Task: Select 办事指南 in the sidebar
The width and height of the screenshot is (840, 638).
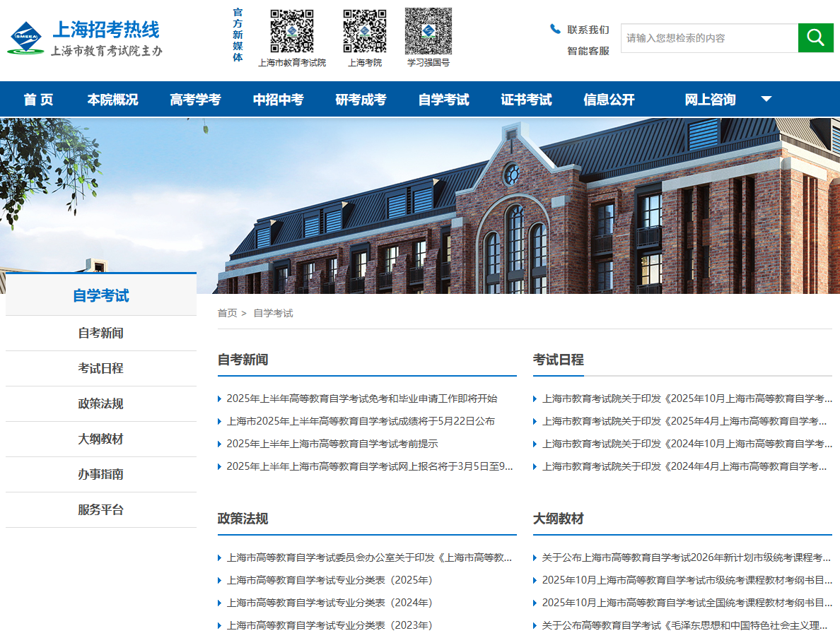Action: 100,474
